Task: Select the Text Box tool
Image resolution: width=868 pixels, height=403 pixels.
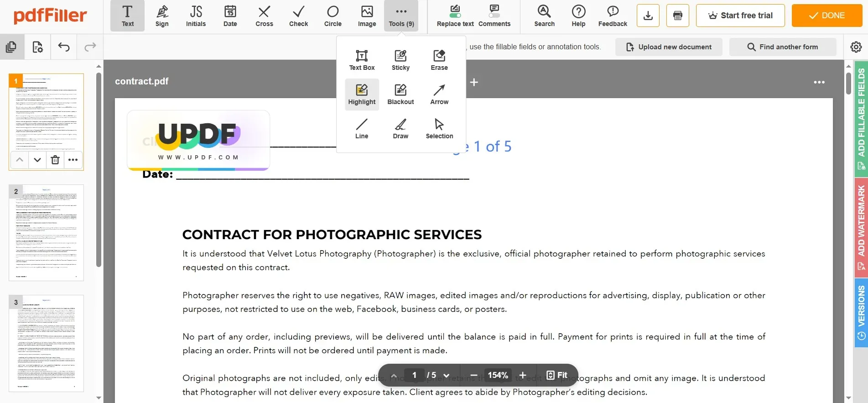Action: tap(362, 60)
